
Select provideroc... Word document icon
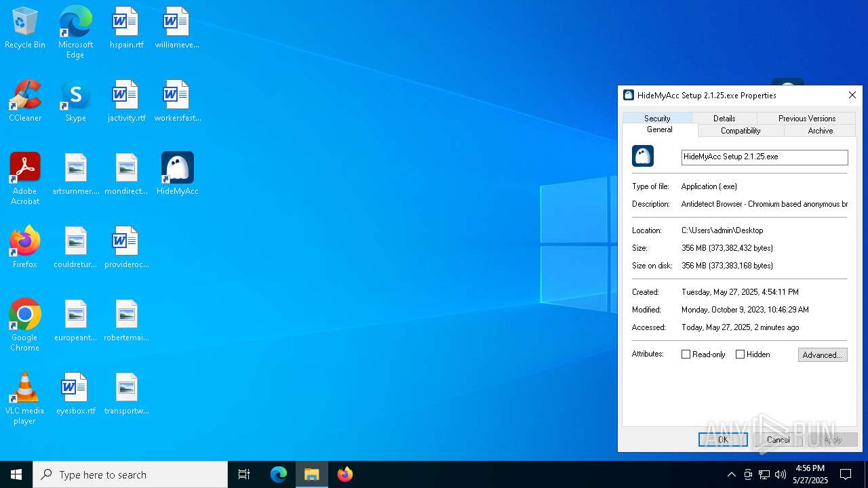pyautogui.click(x=126, y=247)
